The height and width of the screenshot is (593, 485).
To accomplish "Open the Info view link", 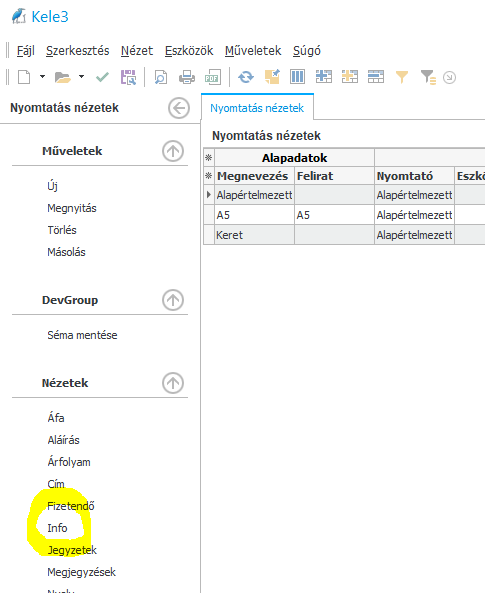I will 58,528.
